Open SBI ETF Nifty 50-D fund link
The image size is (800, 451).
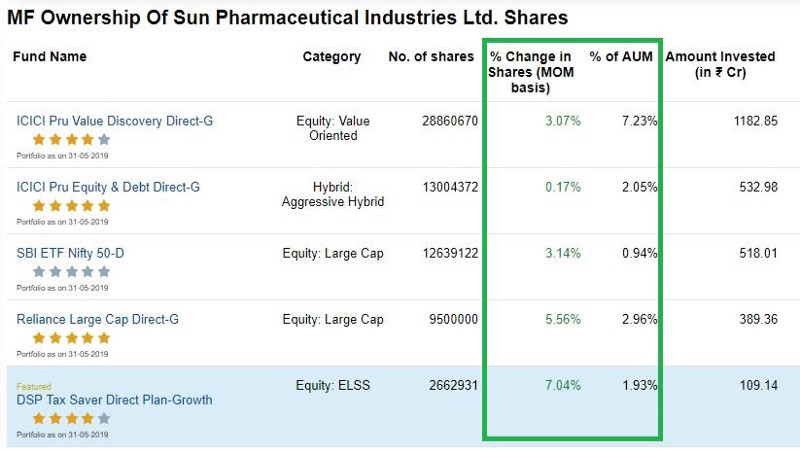click(x=70, y=253)
